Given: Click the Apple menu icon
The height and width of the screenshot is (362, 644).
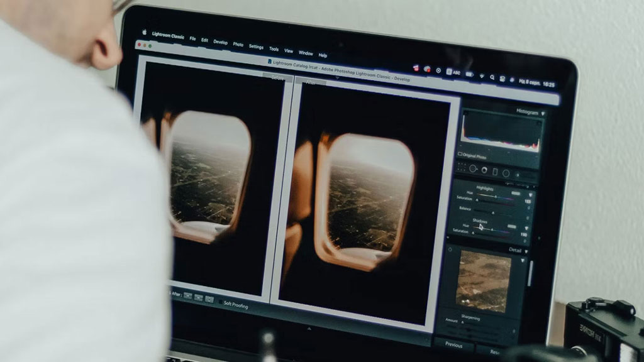Looking at the screenshot, I should point(144,31).
